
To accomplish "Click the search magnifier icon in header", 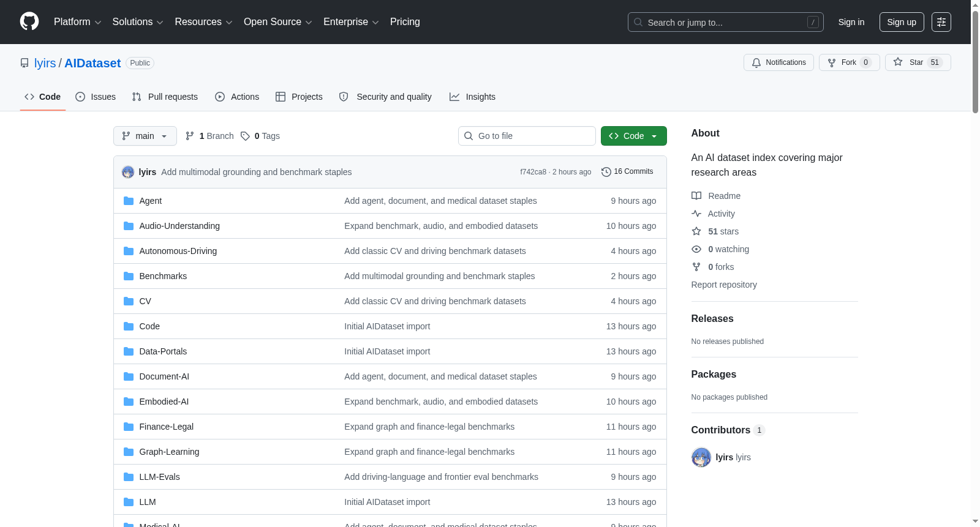I will (x=638, y=22).
